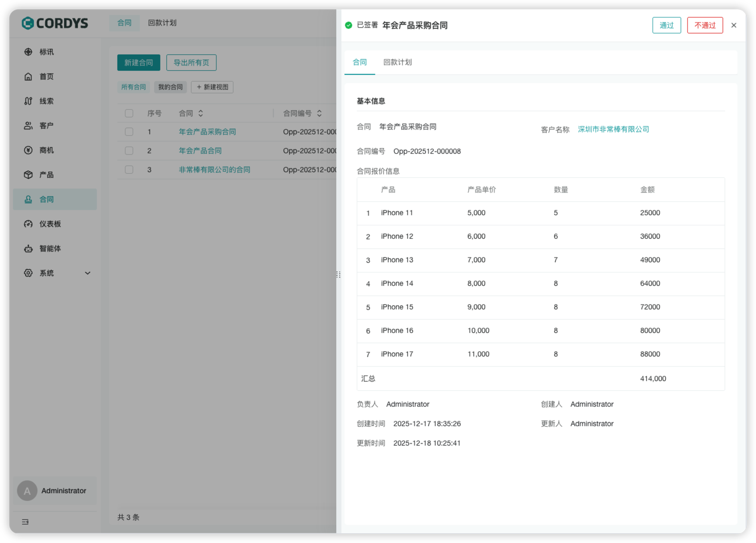756x543 pixels.
Task: Check the checkbox for contract 年会产品合同
Action: pyautogui.click(x=129, y=151)
